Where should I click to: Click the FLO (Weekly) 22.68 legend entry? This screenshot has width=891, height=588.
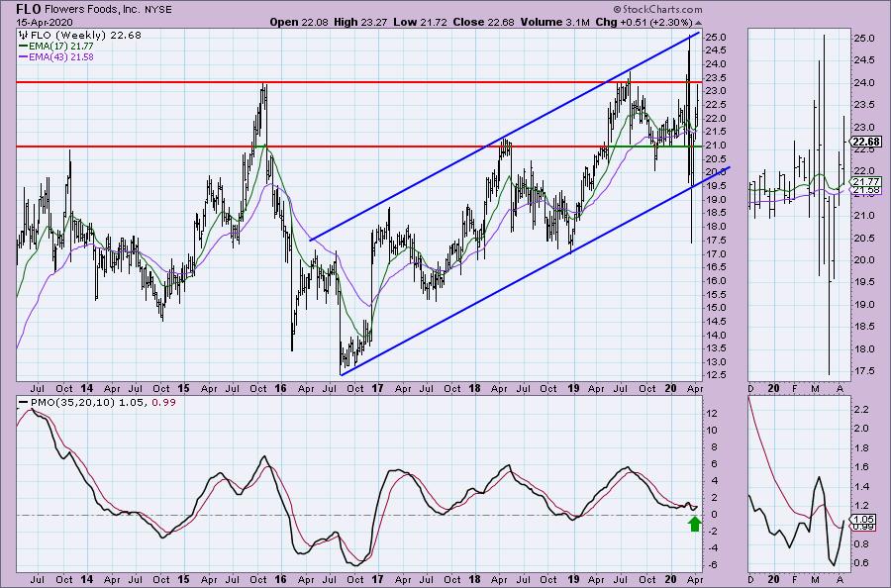[x=86, y=36]
